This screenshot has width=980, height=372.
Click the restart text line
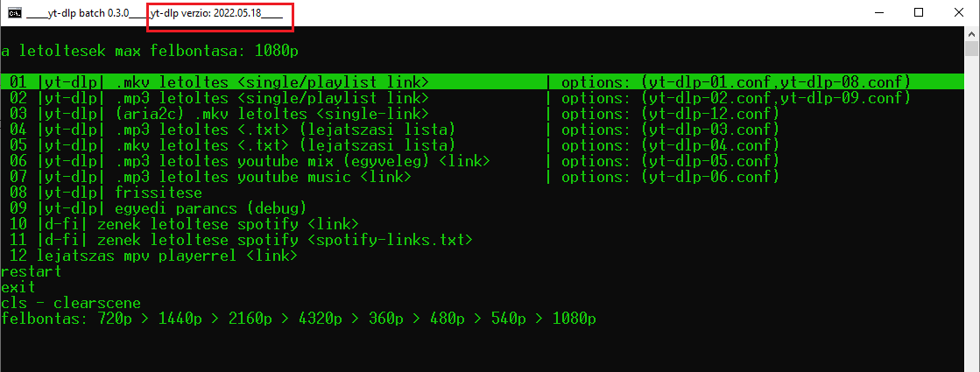32,271
